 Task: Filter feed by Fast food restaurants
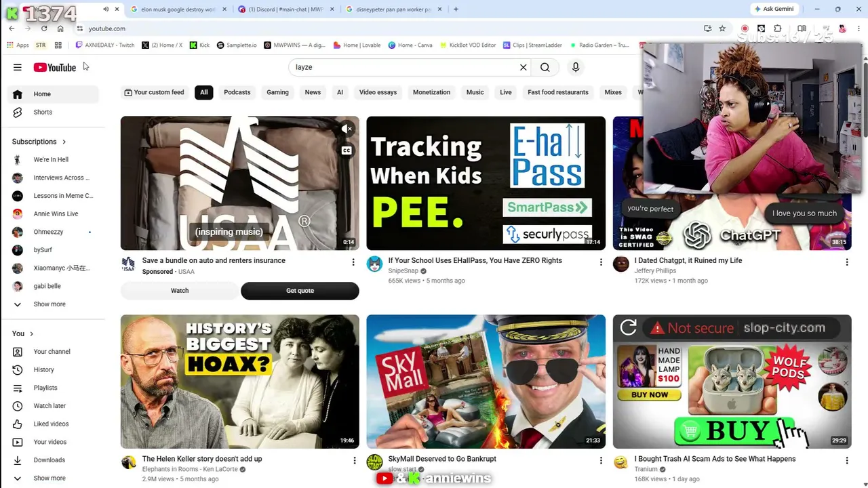[x=558, y=92]
